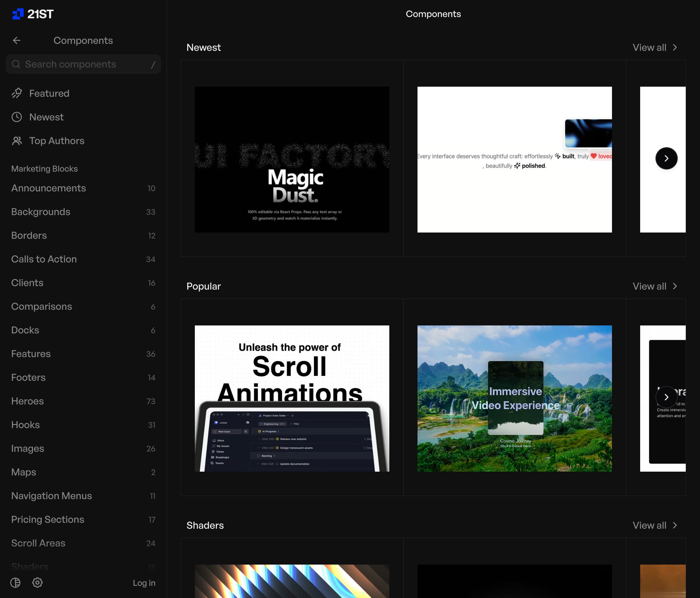Open the Clients category
700x598 pixels.
[83, 283]
